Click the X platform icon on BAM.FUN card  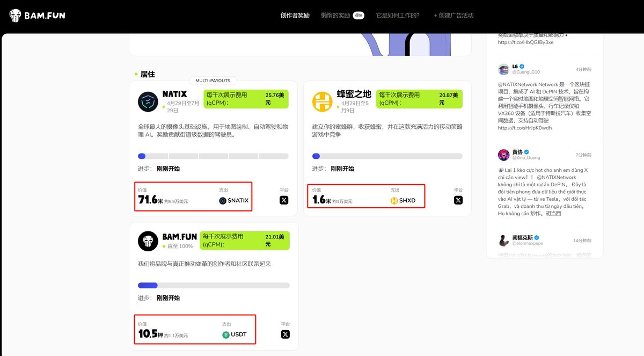click(285, 335)
